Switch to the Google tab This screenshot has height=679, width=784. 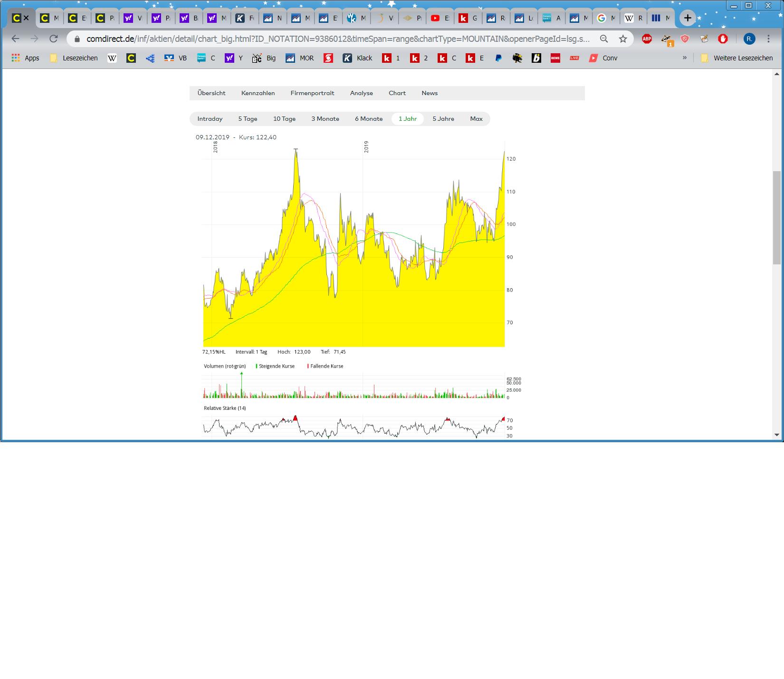tap(606, 18)
